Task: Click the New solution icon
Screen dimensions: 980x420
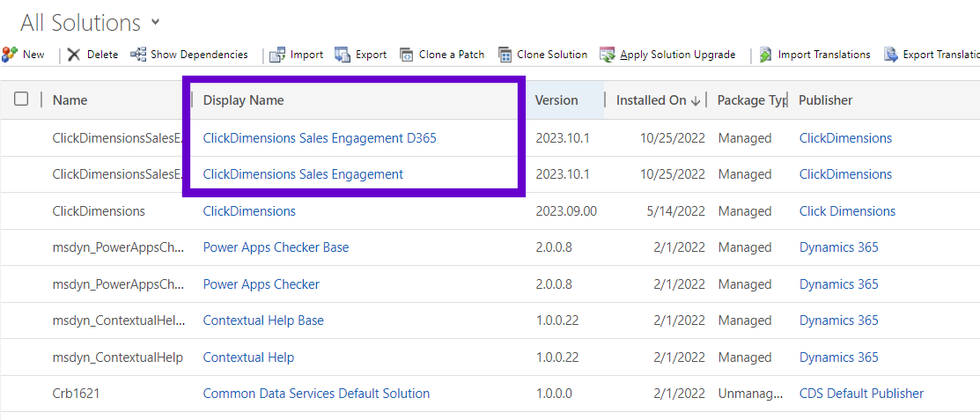Action: pos(10,55)
